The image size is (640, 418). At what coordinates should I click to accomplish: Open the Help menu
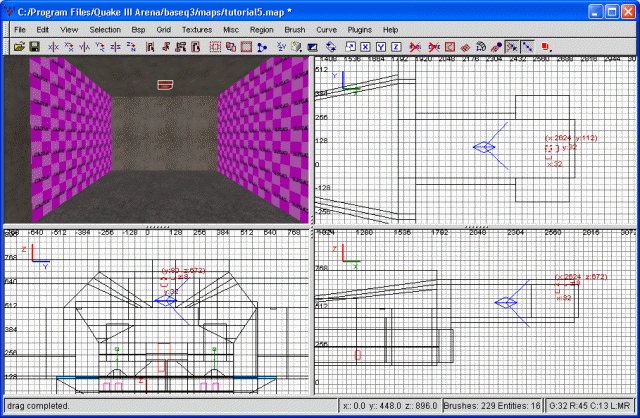tap(390, 30)
